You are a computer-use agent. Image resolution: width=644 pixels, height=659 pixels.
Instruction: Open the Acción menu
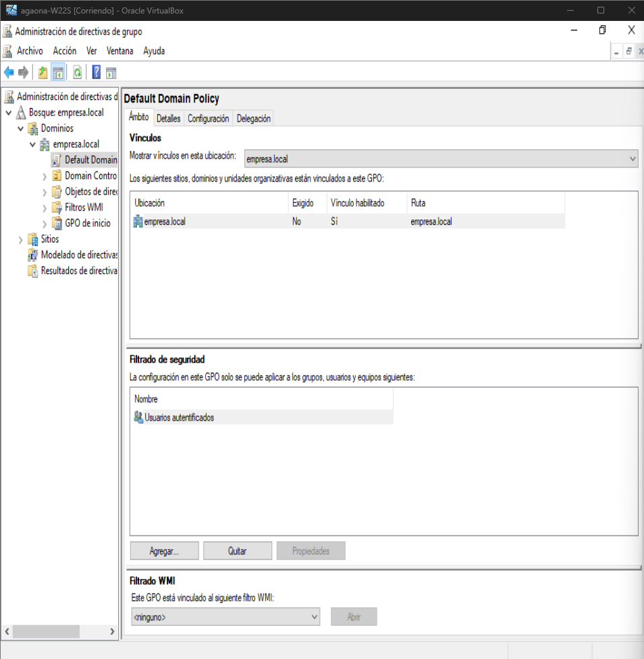point(65,51)
